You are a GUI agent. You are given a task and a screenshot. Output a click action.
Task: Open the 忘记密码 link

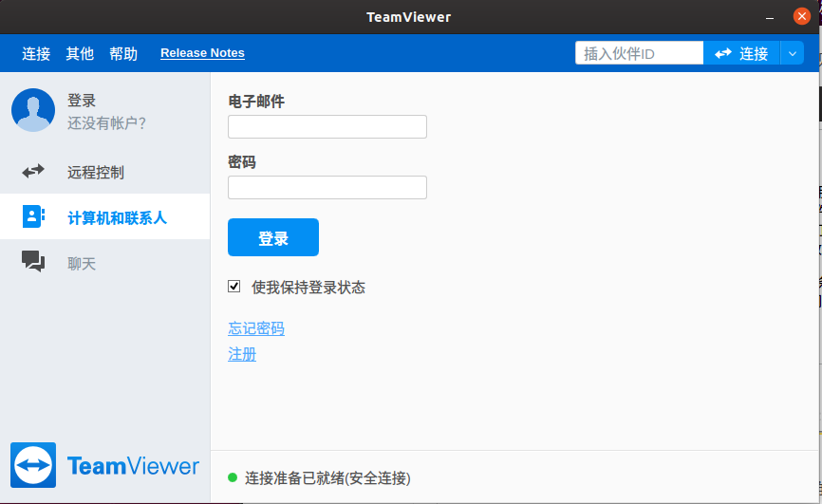tap(256, 328)
